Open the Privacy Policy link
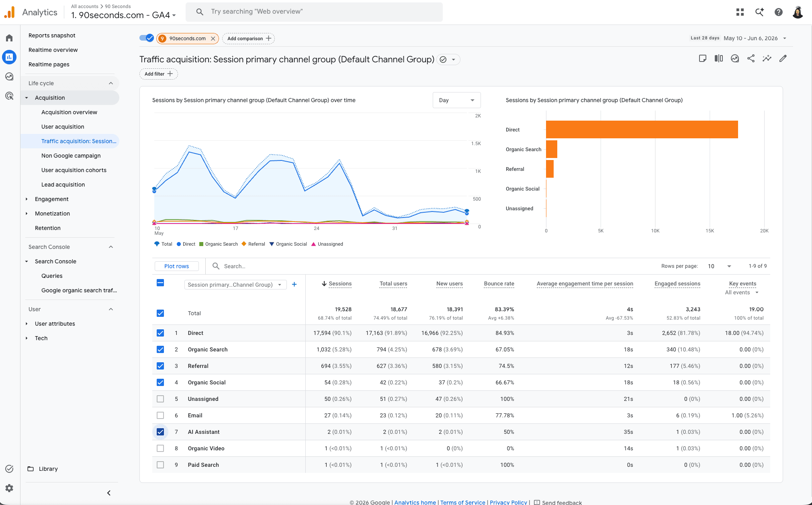The image size is (812, 505). coord(508,502)
